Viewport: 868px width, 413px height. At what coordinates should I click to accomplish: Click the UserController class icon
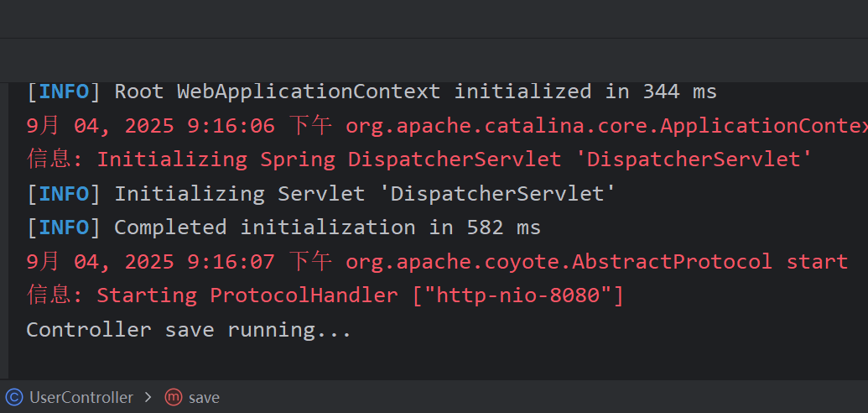(x=14, y=398)
